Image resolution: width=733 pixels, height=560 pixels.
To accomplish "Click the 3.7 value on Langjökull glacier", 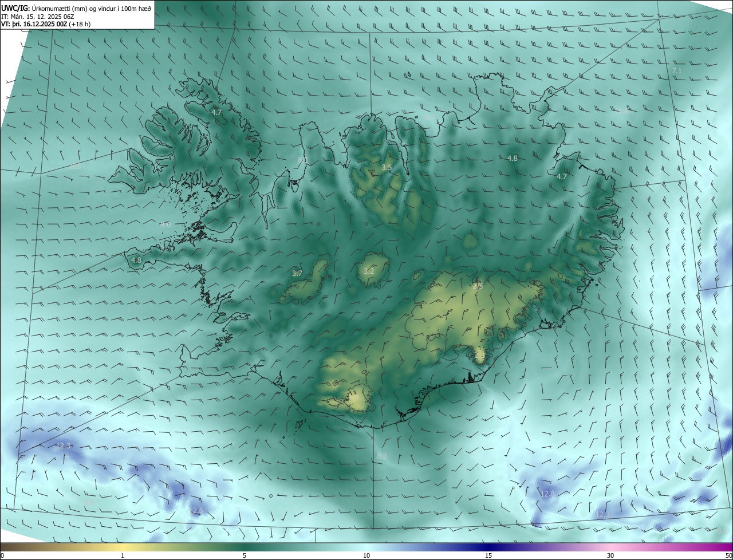I will [x=297, y=273].
